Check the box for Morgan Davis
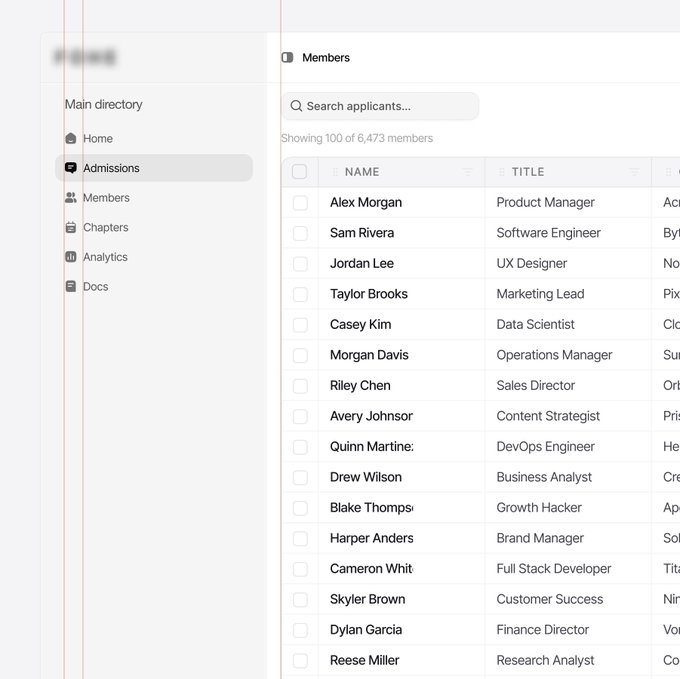 (x=300, y=355)
